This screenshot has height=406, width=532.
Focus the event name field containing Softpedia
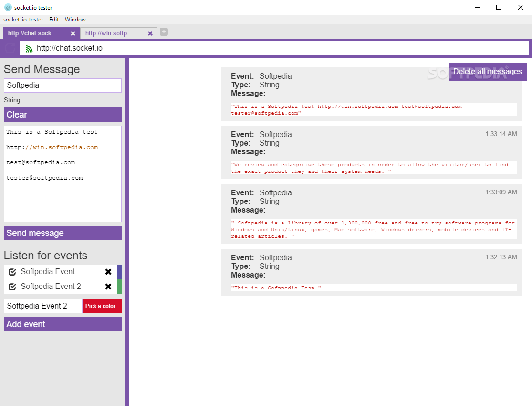63,85
